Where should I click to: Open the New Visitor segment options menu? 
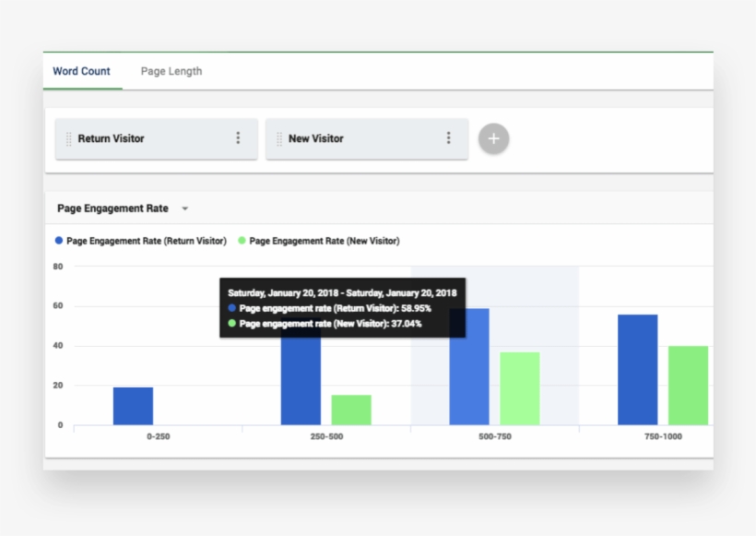[x=448, y=138]
